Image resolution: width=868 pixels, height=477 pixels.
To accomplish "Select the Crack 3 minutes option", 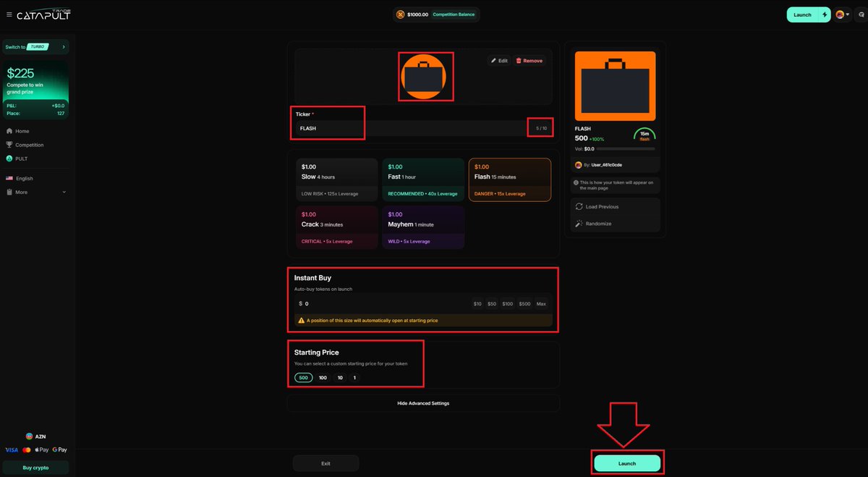I will point(336,227).
